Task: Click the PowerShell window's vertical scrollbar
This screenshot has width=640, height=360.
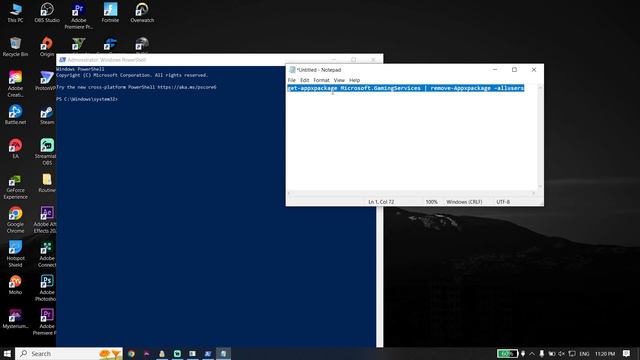Action: (380, 276)
